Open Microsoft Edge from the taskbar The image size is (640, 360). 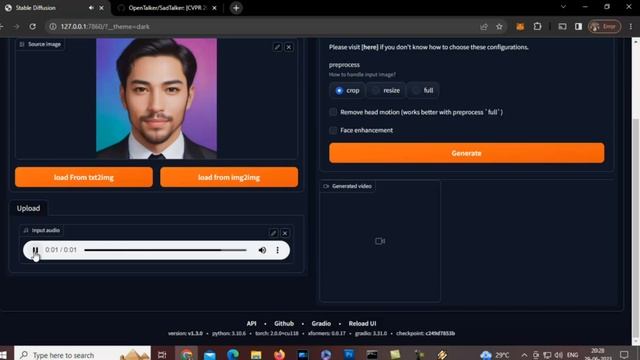tap(233, 354)
